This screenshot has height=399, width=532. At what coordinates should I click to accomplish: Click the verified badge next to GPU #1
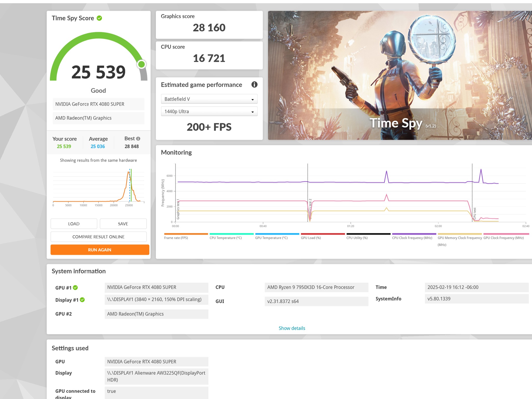coord(75,288)
